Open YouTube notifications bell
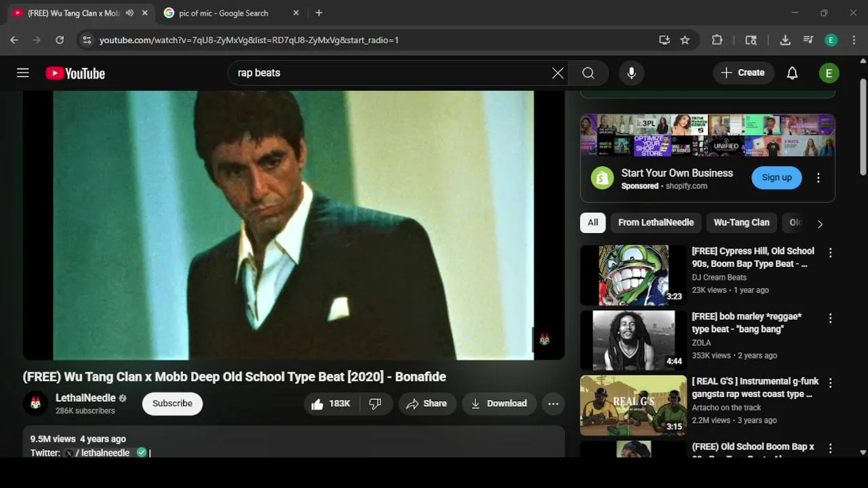Viewport: 868px width, 488px height. 792,73
